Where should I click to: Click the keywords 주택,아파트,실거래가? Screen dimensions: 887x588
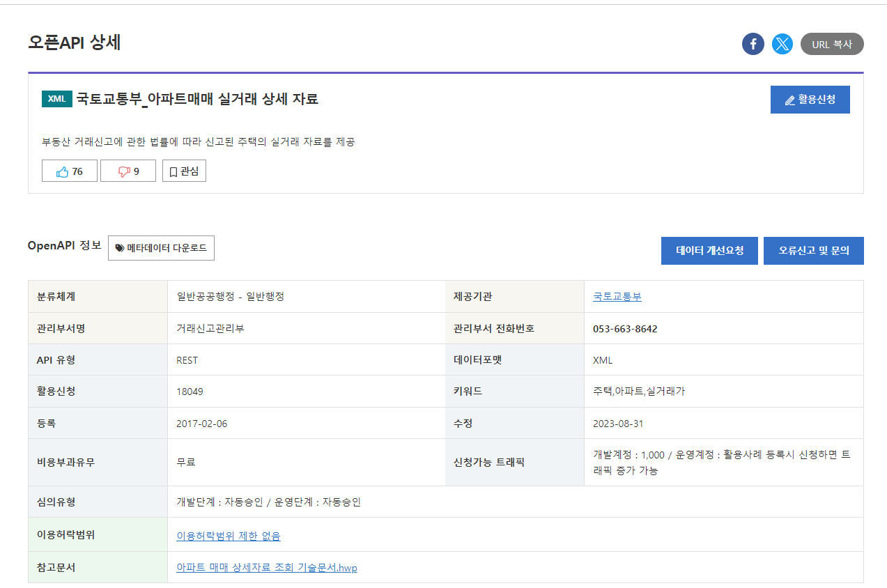click(639, 392)
